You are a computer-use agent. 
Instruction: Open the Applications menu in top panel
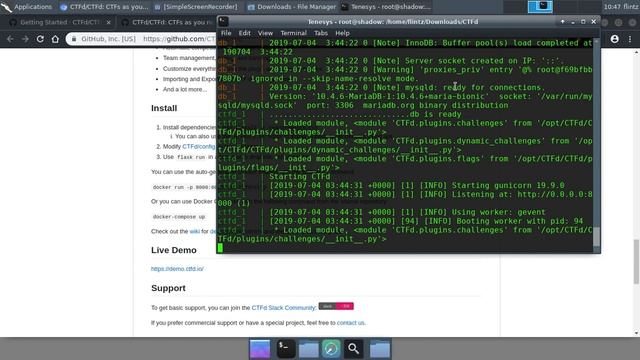tap(27, 7)
